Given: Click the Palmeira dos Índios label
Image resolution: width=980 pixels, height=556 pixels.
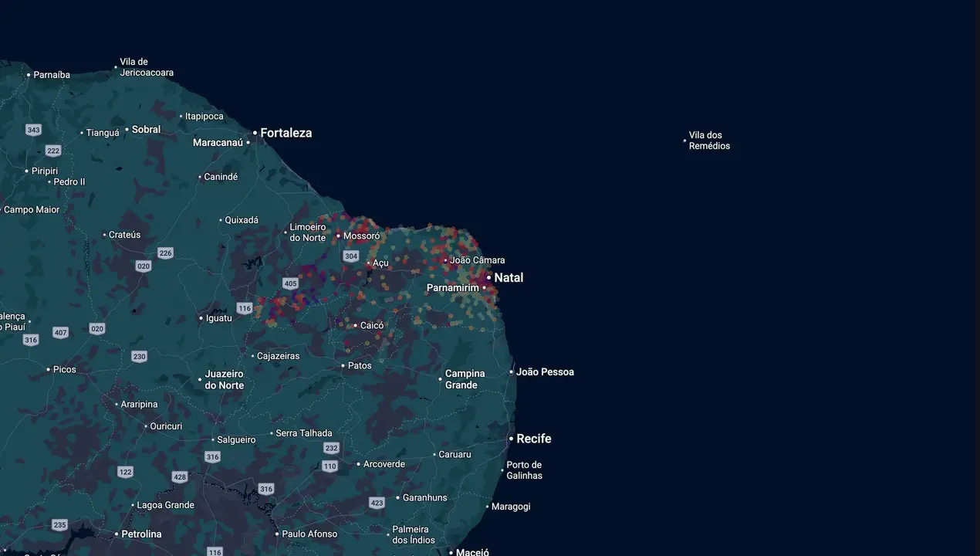Looking at the screenshot, I should tap(414, 535).
